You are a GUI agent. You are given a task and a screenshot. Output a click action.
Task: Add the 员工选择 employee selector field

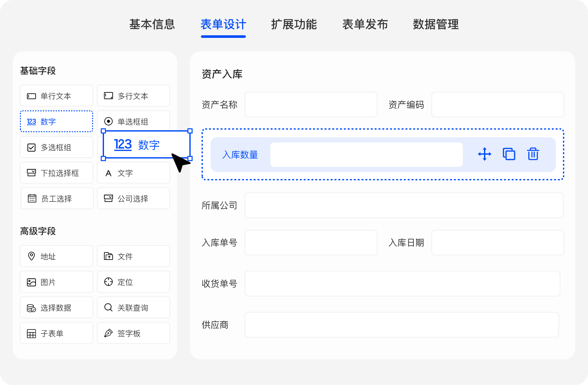tap(56, 198)
